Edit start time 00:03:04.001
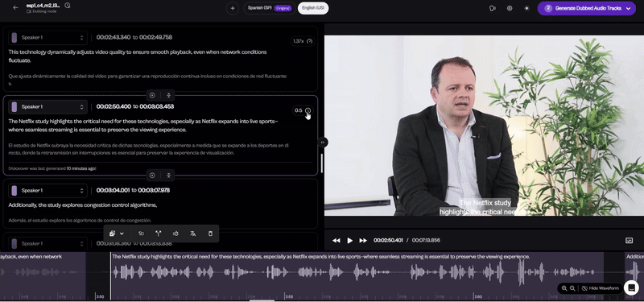Image resolution: width=644 pixels, height=302 pixels. [113, 191]
